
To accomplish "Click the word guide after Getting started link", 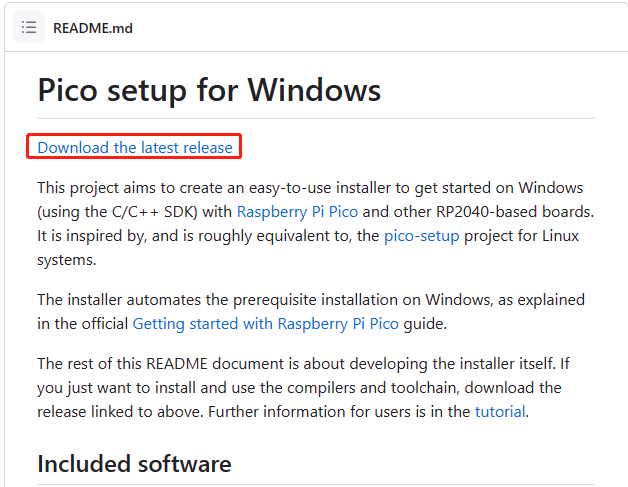I will (425, 324).
